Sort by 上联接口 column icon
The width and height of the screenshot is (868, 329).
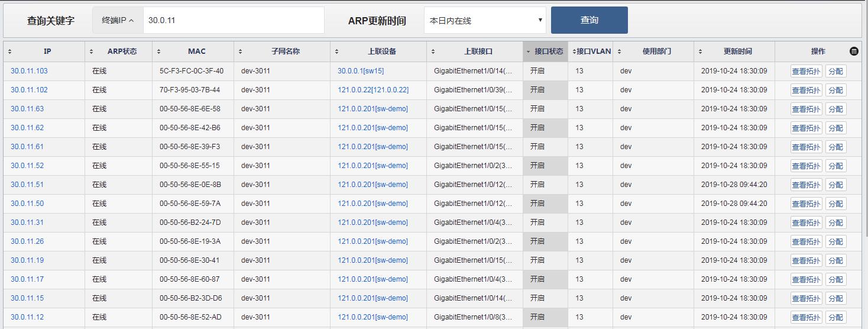433,51
